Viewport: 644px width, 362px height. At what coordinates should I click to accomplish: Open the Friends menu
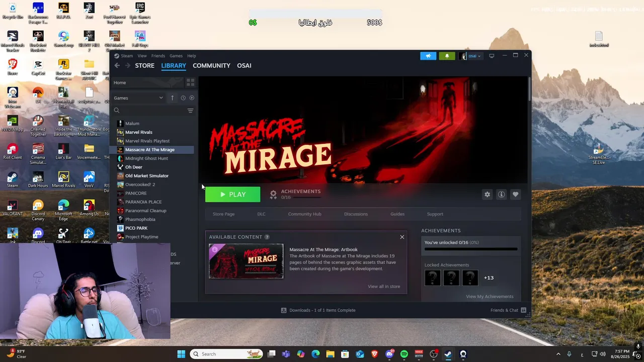click(158, 56)
